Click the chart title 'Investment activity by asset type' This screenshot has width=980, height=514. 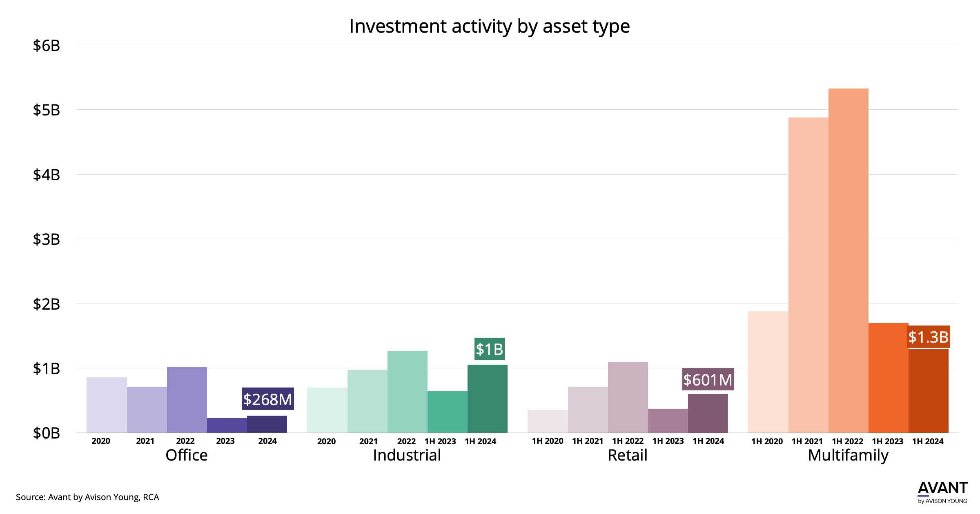tap(489, 27)
